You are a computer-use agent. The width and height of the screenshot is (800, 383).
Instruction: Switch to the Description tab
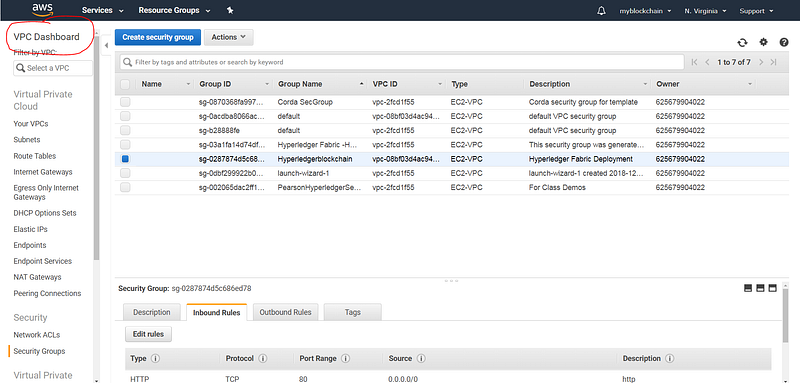152,312
